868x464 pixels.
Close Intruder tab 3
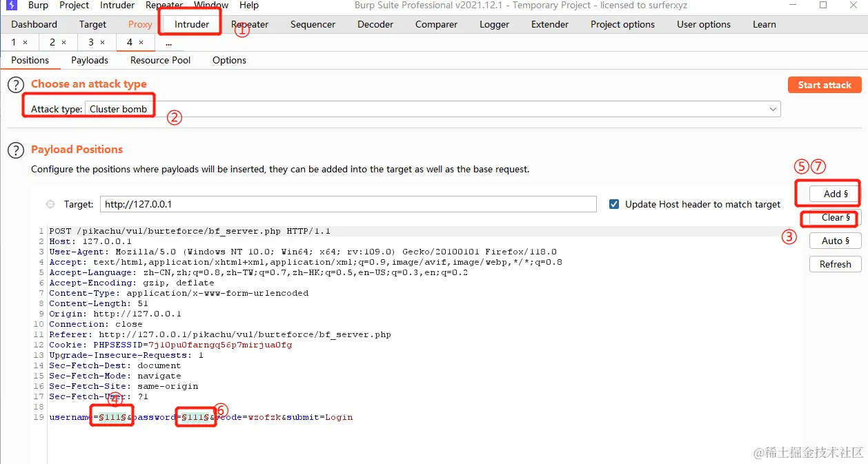point(102,42)
